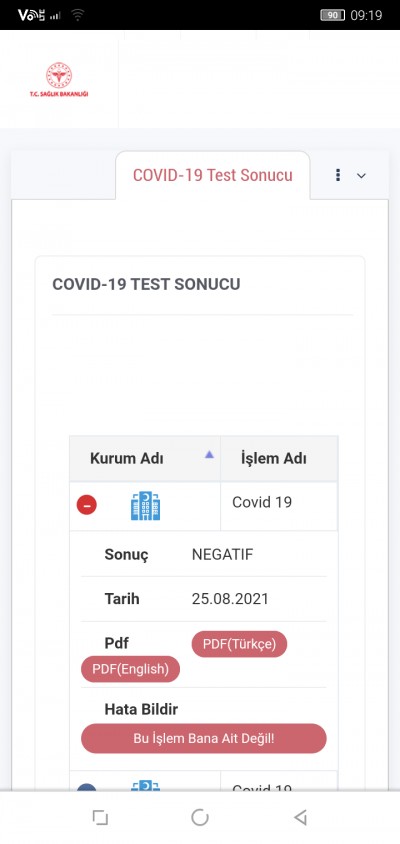
Task: Tap the Wi-Fi status icon
Action: 78,15
